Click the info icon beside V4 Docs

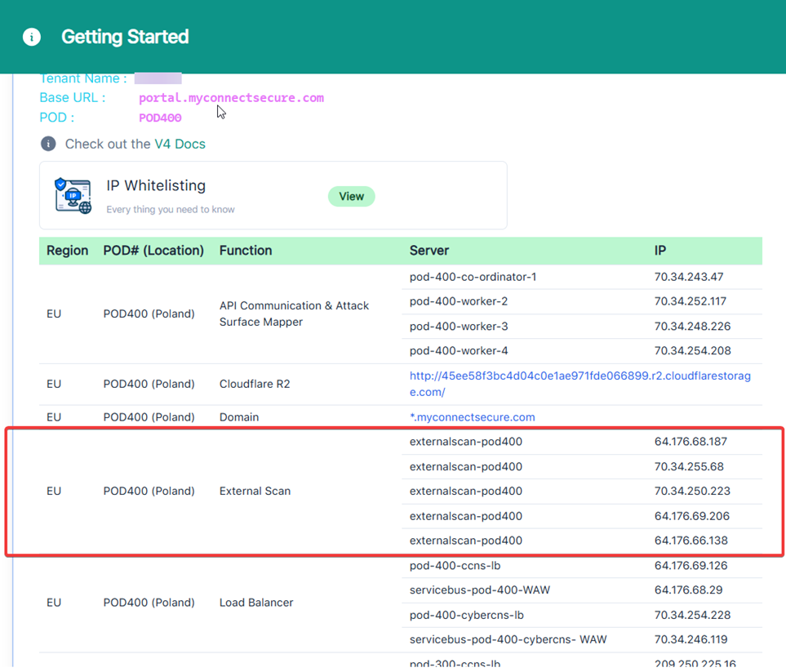(48, 144)
